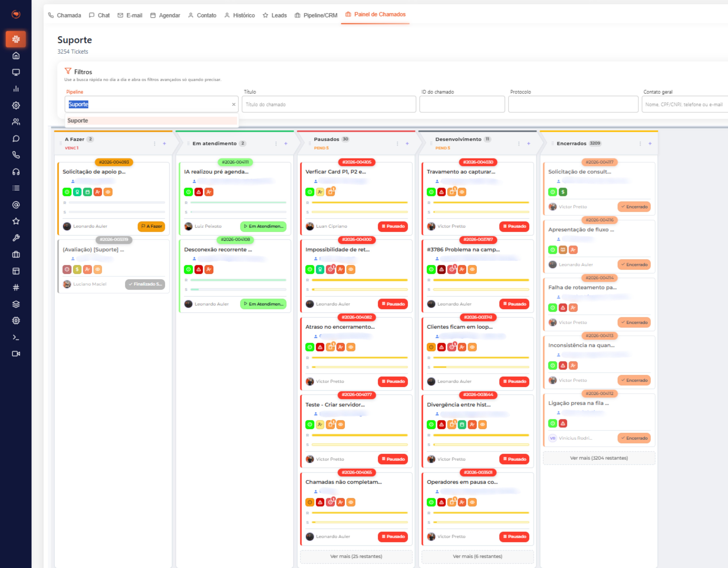Viewport: 728px width, 568px height.
Task: Open Pausados column options menu
Action: pos(397,143)
